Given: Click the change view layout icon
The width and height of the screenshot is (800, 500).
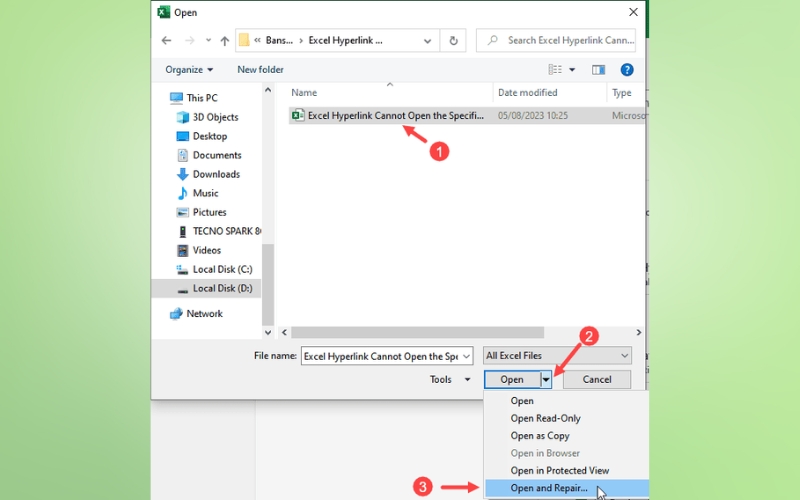Looking at the screenshot, I should pos(555,70).
